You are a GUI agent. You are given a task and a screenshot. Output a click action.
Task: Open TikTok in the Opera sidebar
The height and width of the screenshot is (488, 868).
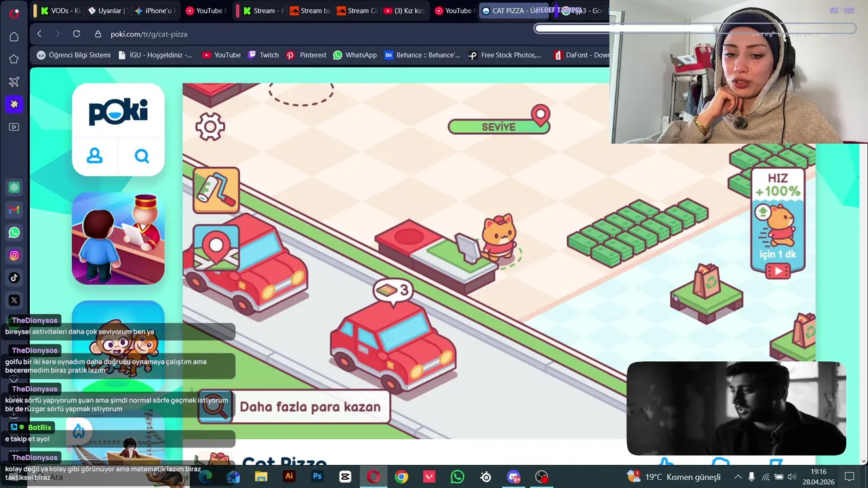tap(14, 277)
